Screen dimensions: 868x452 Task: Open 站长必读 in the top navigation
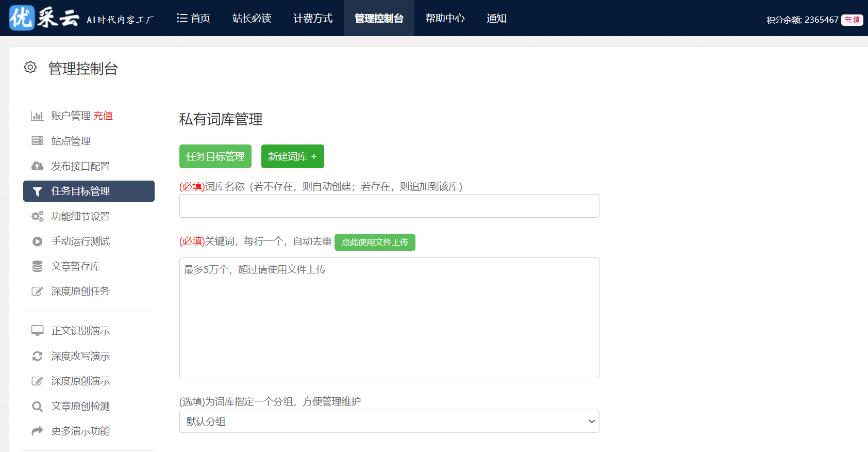point(252,18)
